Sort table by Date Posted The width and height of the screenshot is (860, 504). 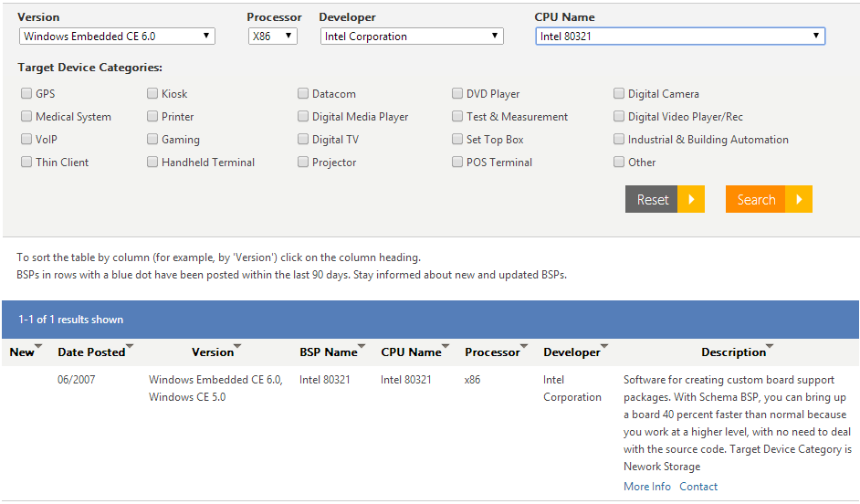click(x=91, y=352)
